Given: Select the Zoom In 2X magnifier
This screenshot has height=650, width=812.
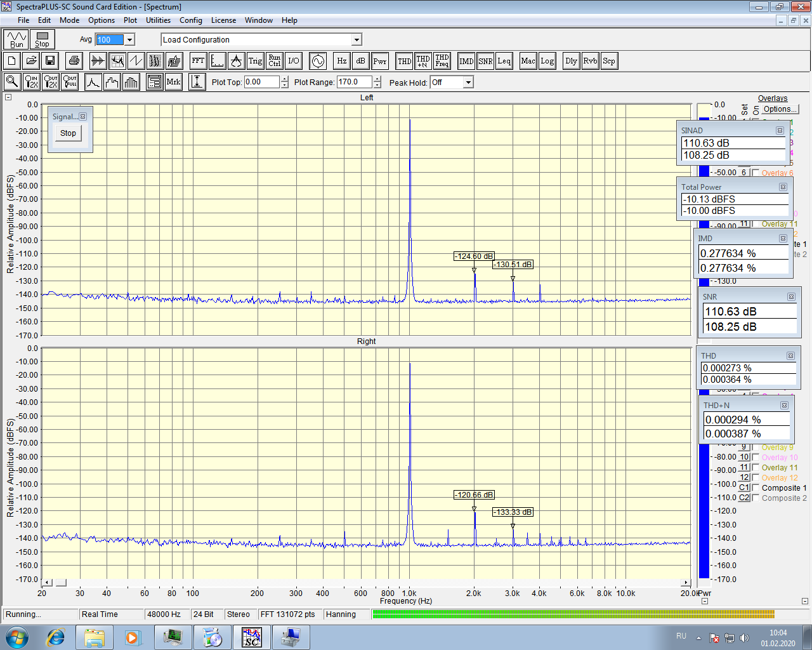Looking at the screenshot, I should [x=31, y=82].
